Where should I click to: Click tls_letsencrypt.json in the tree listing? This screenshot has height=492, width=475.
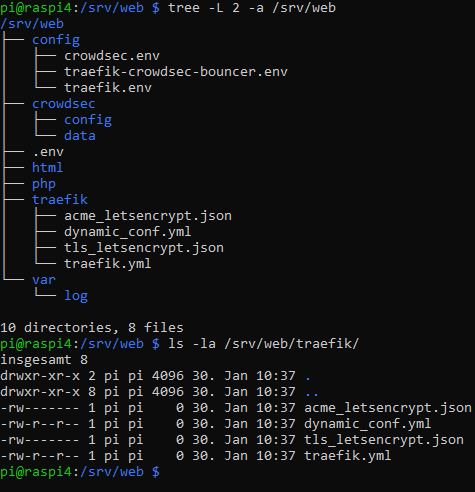pos(144,248)
